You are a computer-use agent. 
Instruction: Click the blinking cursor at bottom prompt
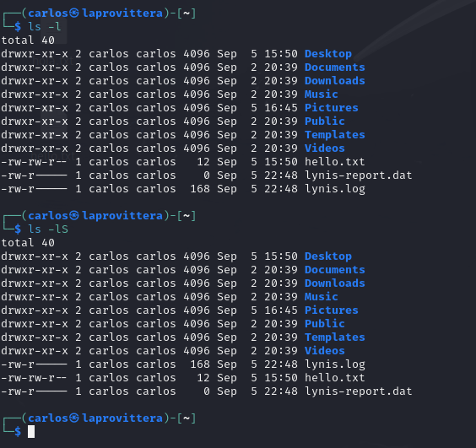click(31, 432)
